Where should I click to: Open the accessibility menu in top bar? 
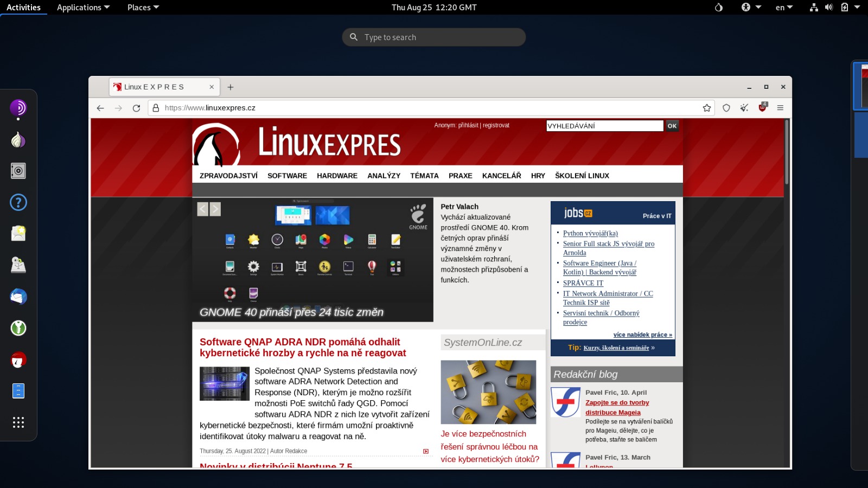click(751, 7)
